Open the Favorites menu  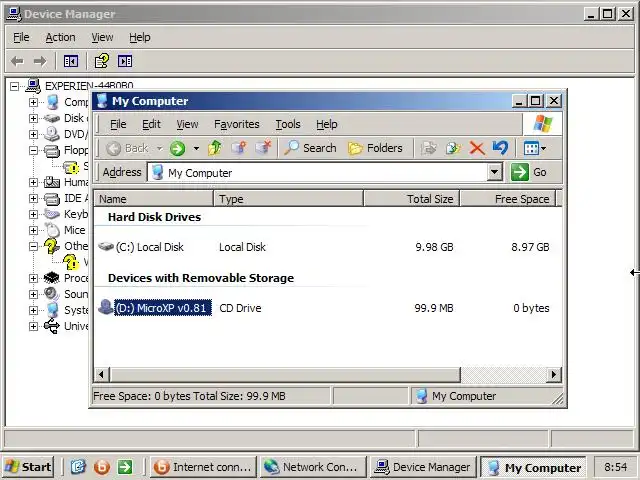[x=237, y=124]
